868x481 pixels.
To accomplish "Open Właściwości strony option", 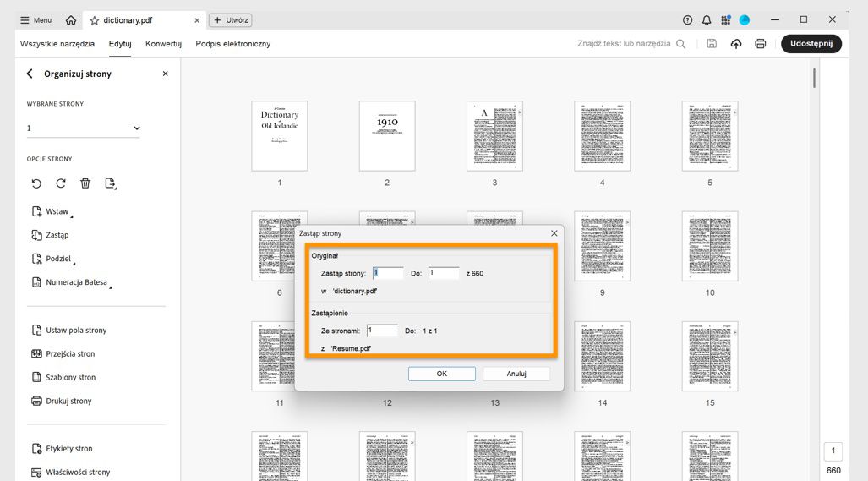I will click(71, 473).
